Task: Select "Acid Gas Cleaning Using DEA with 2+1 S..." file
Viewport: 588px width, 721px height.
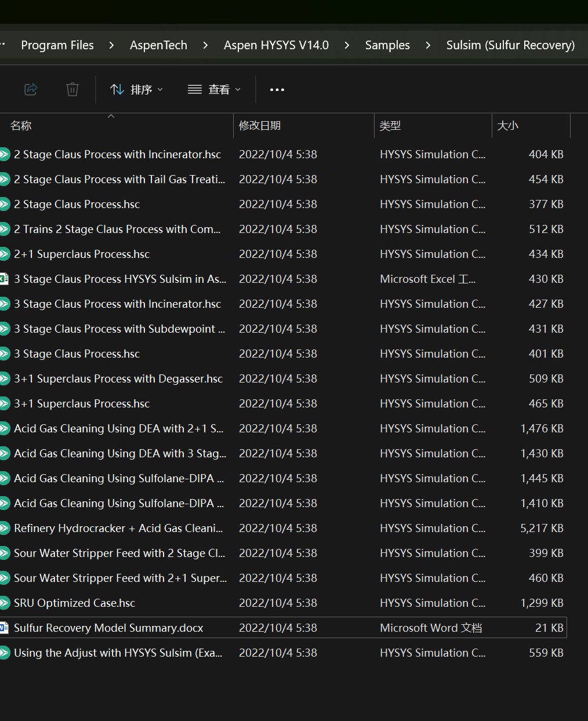Action: [x=118, y=428]
